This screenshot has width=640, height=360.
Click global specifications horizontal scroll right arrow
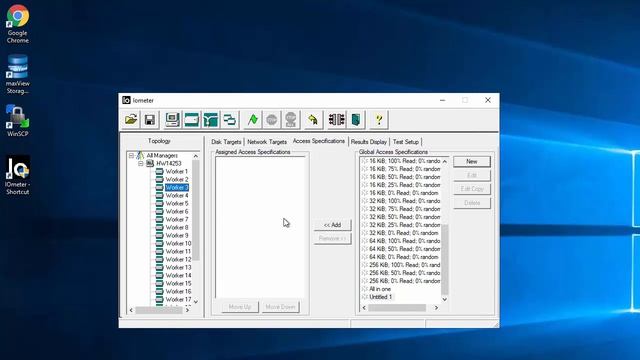[436, 308]
